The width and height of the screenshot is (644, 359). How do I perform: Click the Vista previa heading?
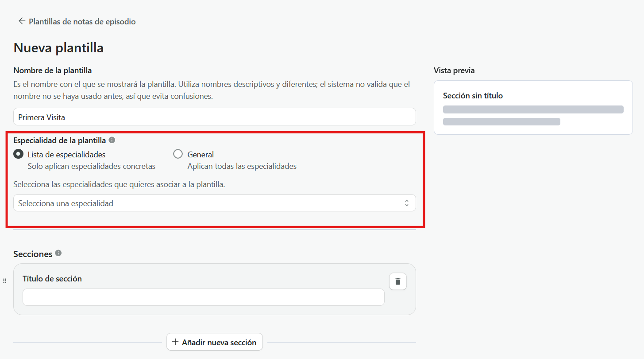pyautogui.click(x=454, y=70)
